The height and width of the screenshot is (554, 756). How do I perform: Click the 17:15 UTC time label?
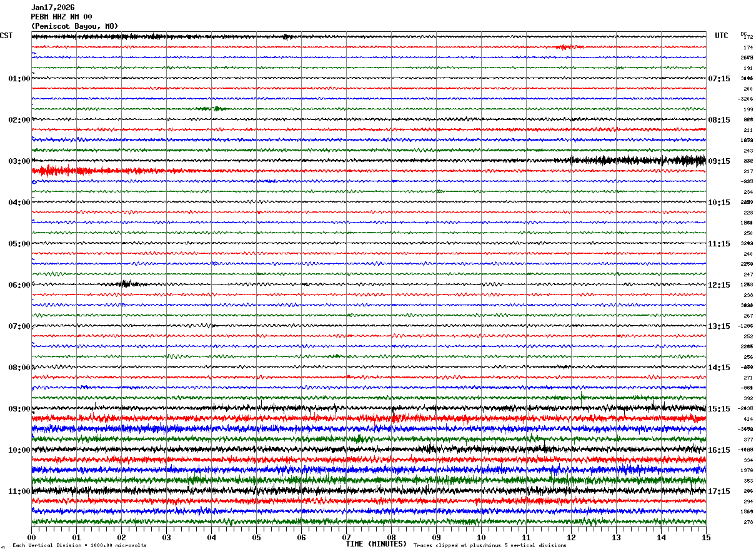719,491
